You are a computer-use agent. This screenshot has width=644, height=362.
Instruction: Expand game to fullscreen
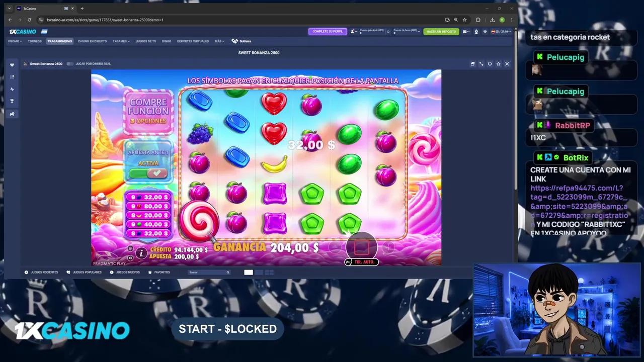pyautogui.click(x=481, y=64)
